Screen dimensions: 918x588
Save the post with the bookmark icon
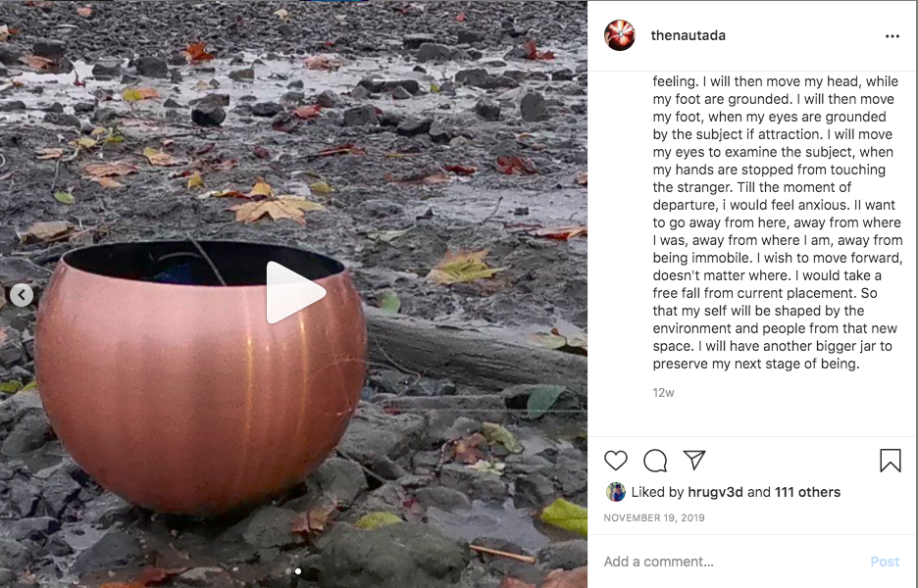pyautogui.click(x=890, y=461)
